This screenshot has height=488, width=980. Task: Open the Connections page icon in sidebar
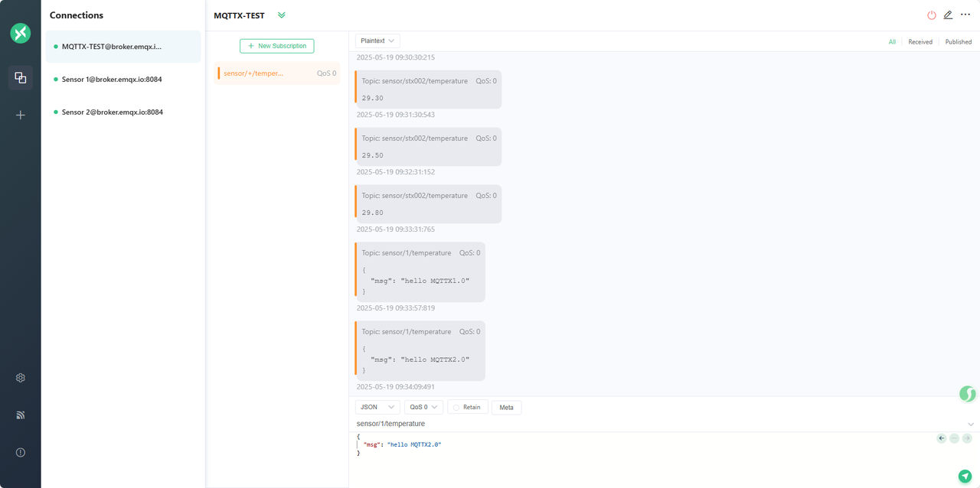[x=21, y=77]
